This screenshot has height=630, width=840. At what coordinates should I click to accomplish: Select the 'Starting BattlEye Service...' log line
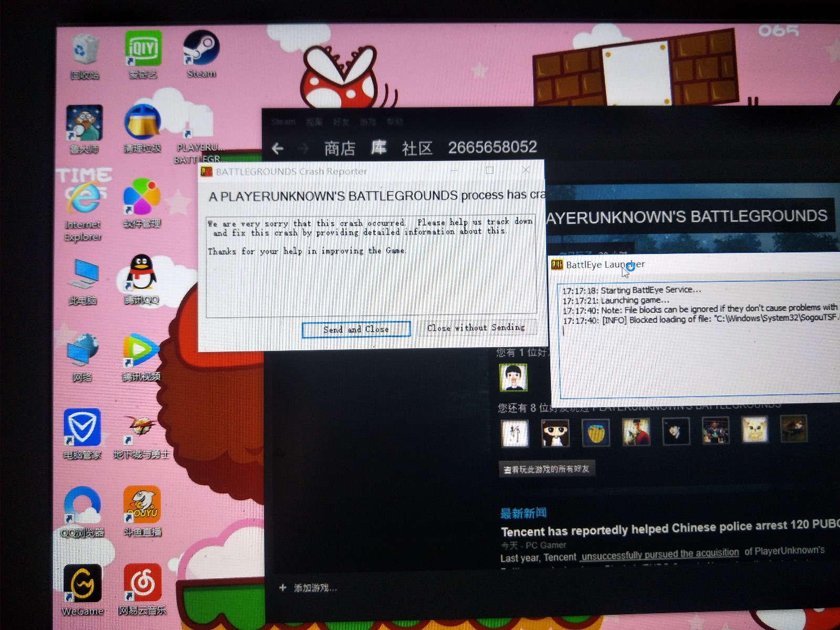632,290
